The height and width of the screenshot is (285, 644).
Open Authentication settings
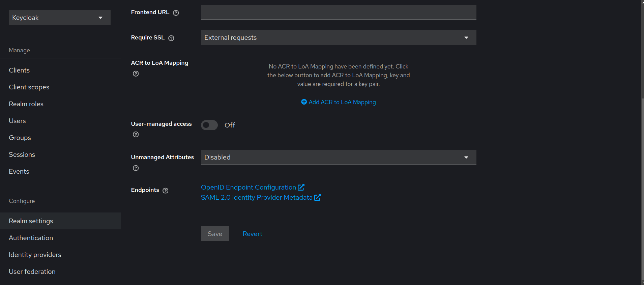pyautogui.click(x=60, y=238)
